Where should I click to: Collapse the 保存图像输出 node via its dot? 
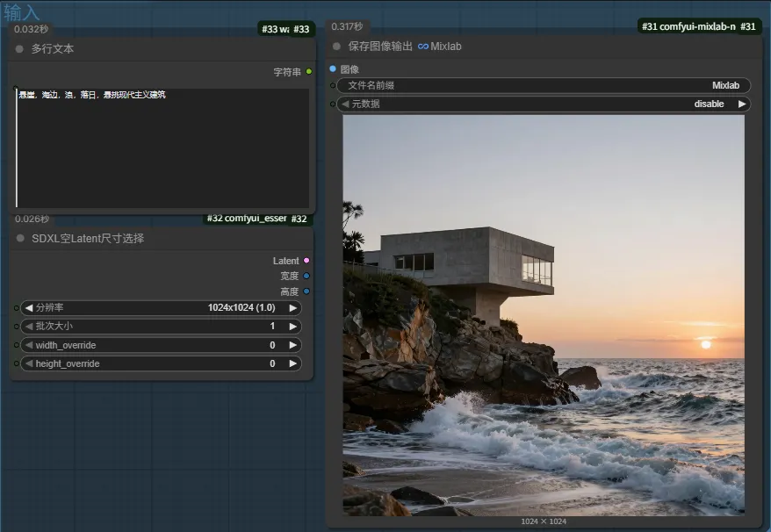pyautogui.click(x=337, y=47)
